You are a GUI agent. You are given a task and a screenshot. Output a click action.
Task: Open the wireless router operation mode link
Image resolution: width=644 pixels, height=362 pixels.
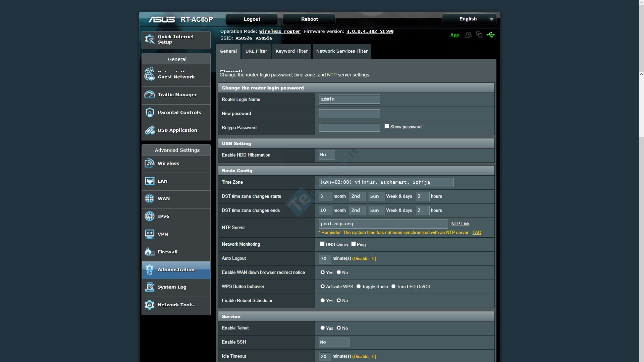[280, 32]
